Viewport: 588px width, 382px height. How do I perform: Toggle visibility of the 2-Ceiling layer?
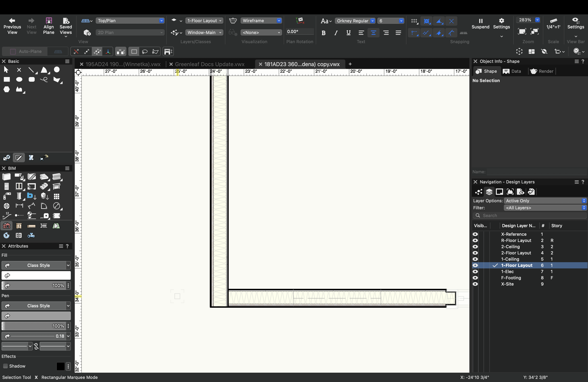click(x=476, y=247)
